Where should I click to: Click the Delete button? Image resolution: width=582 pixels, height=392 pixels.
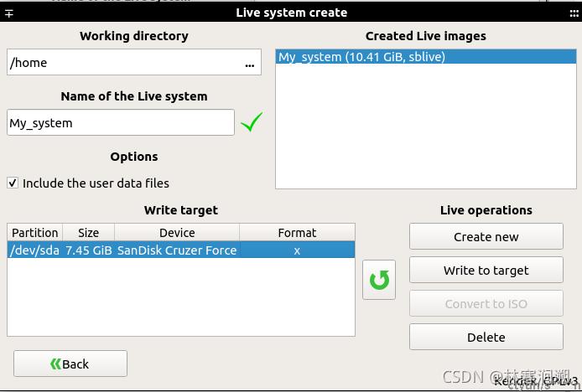pos(486,337)
